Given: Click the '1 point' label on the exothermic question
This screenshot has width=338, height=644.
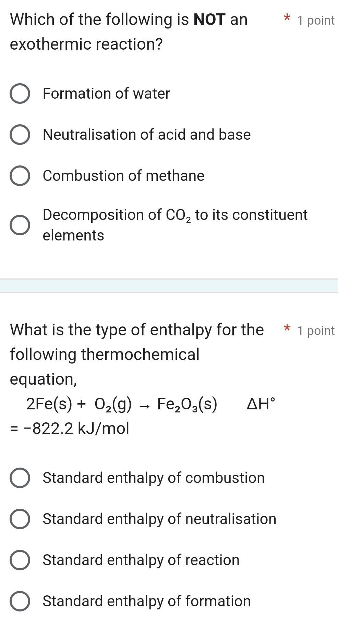Looking at the screenshot, I should click(x=316, y=21).
